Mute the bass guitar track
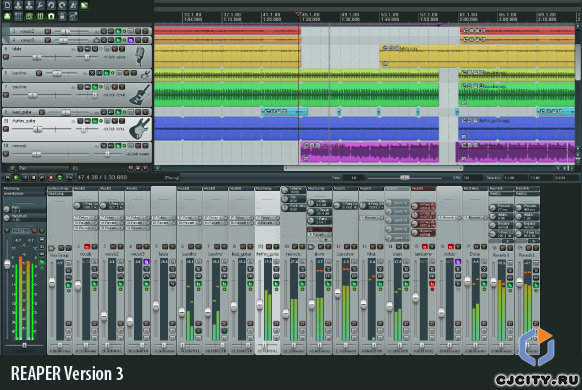582x390 pixels. click(114, 87)
